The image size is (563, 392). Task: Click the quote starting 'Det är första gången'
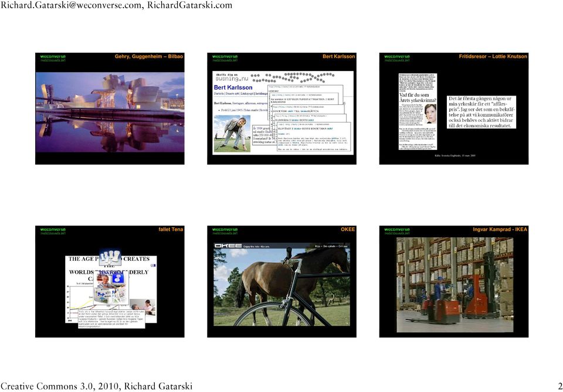pyautogui.click(x=481, y=112)
